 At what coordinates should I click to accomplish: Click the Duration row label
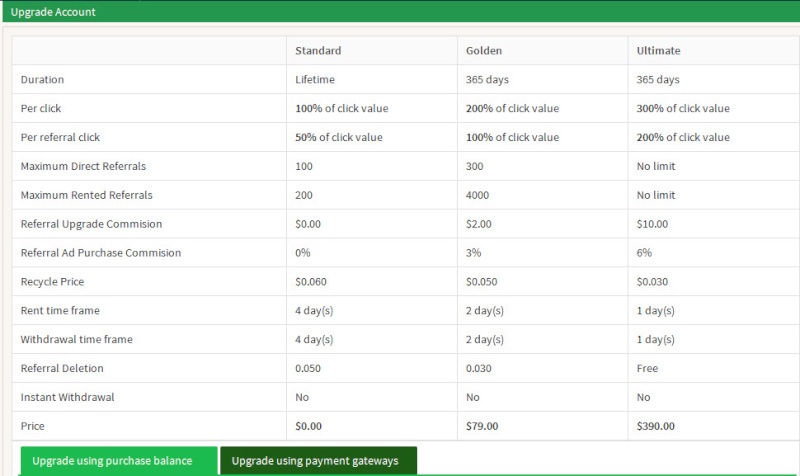click(42, 80)
